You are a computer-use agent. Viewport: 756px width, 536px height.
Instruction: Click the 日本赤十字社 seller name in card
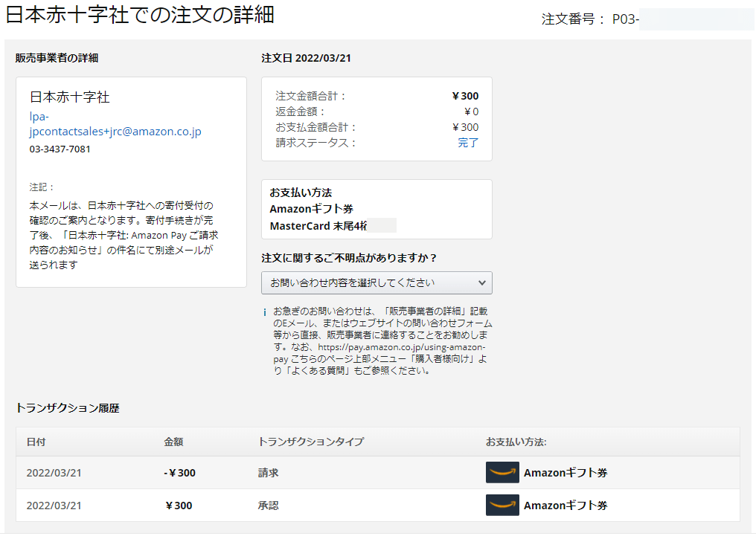(x=70, y=97)
